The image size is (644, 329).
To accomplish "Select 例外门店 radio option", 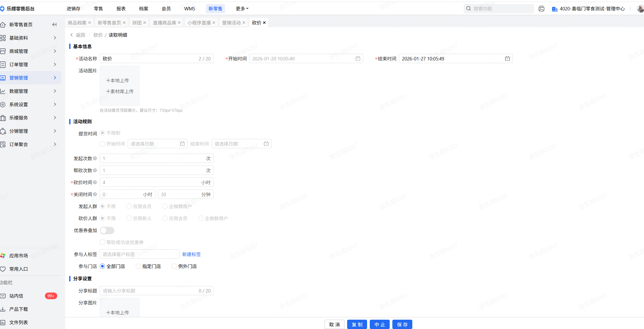I will pyautogui.click(x=174, y=266).
